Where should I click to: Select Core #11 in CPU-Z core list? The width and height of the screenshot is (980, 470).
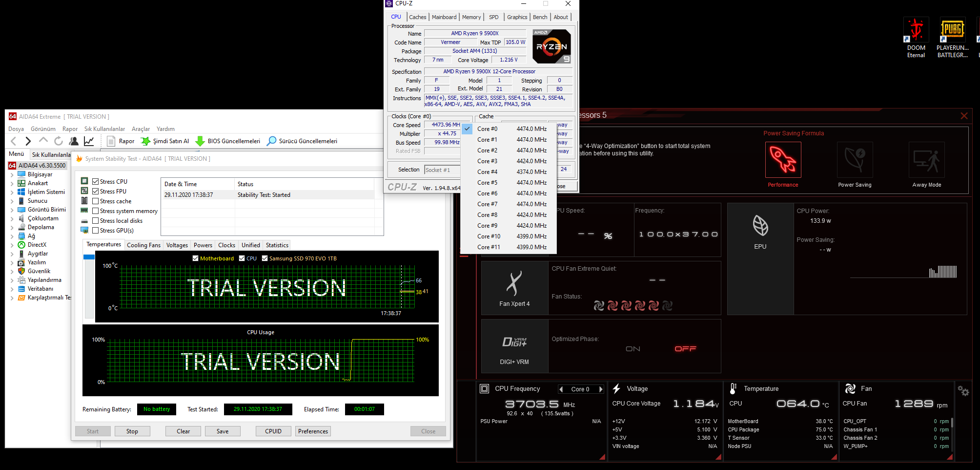coord(509,247)
